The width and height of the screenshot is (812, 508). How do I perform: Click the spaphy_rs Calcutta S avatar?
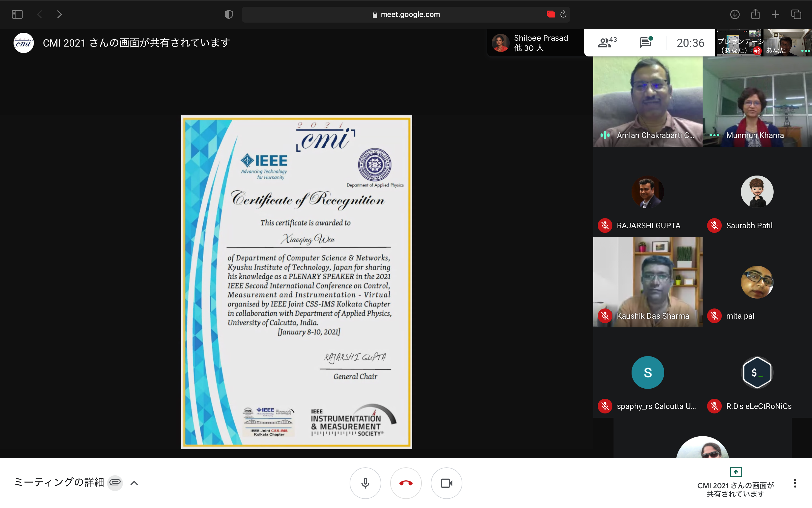[x=648, y=372]
